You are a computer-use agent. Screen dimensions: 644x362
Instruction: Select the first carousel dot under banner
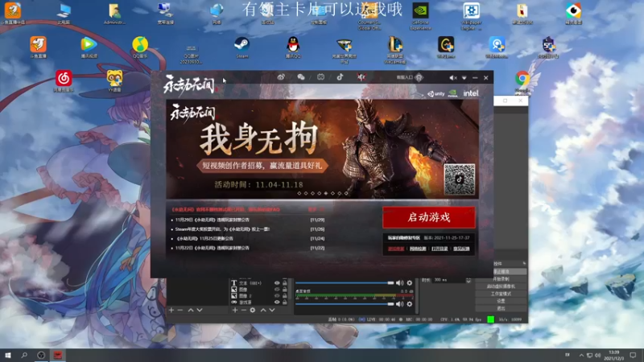(x=299, y=193)
